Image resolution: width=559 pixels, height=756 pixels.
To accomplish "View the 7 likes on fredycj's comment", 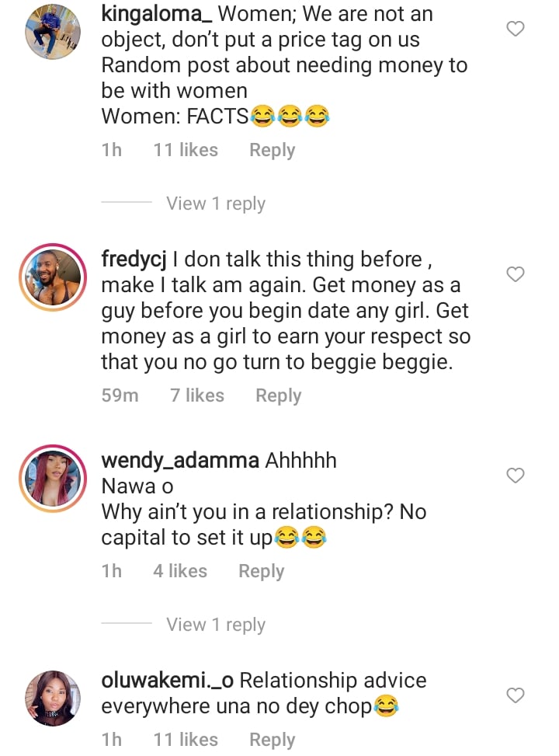I will (x=197, y=395).
